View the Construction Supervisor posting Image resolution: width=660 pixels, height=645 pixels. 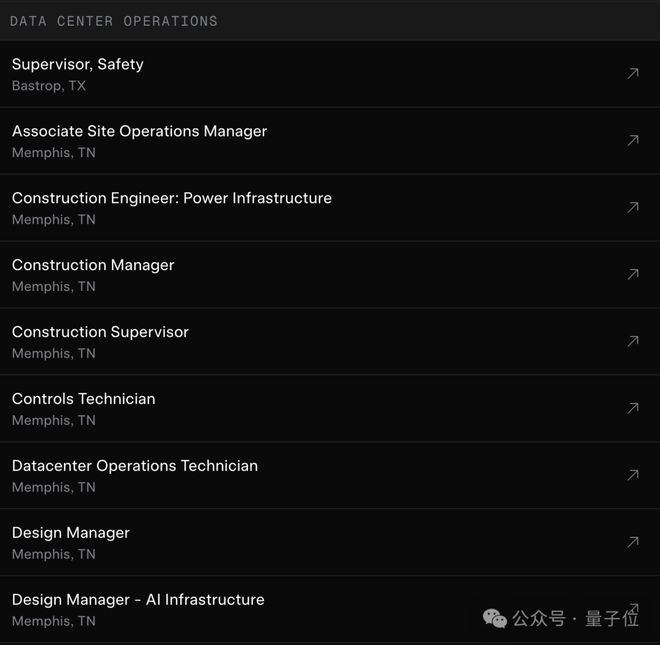click(100, 332)
